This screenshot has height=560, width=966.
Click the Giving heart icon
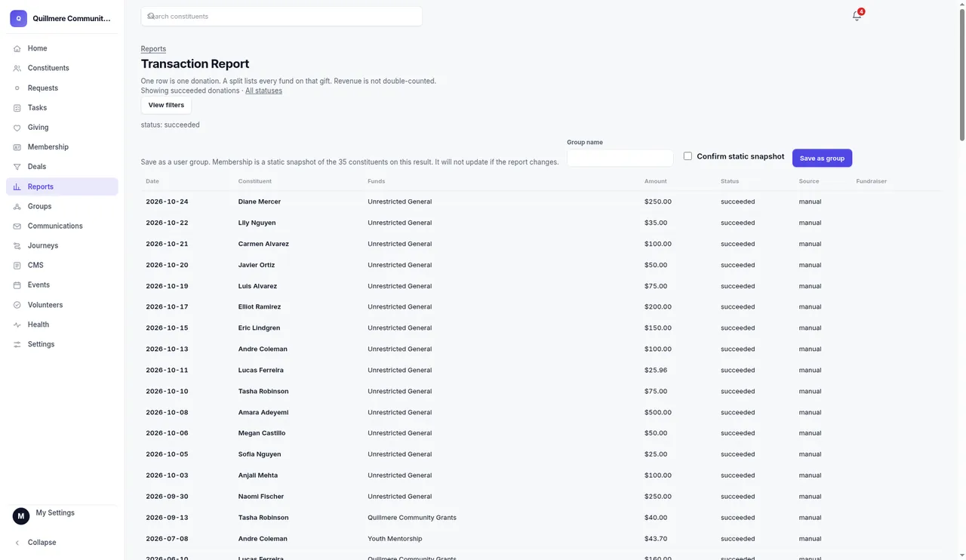click(17, 128)
